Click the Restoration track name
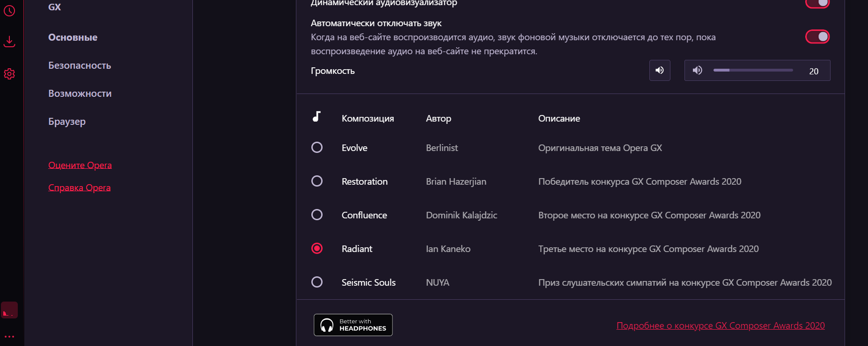 pos(365,181)
